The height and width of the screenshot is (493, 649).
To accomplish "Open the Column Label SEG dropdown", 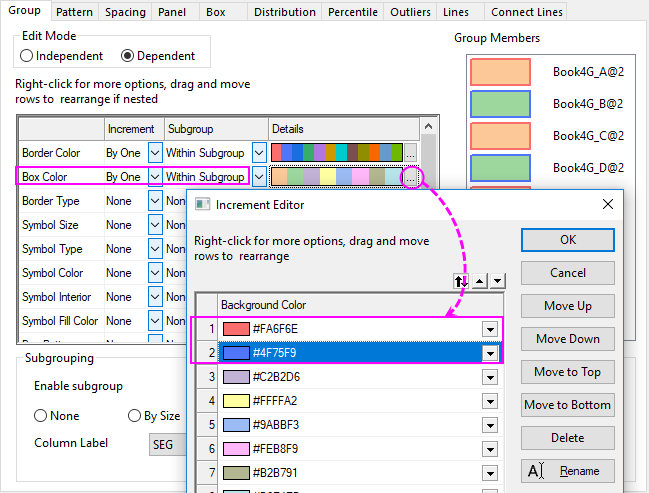I will click(x=168, y=443).
